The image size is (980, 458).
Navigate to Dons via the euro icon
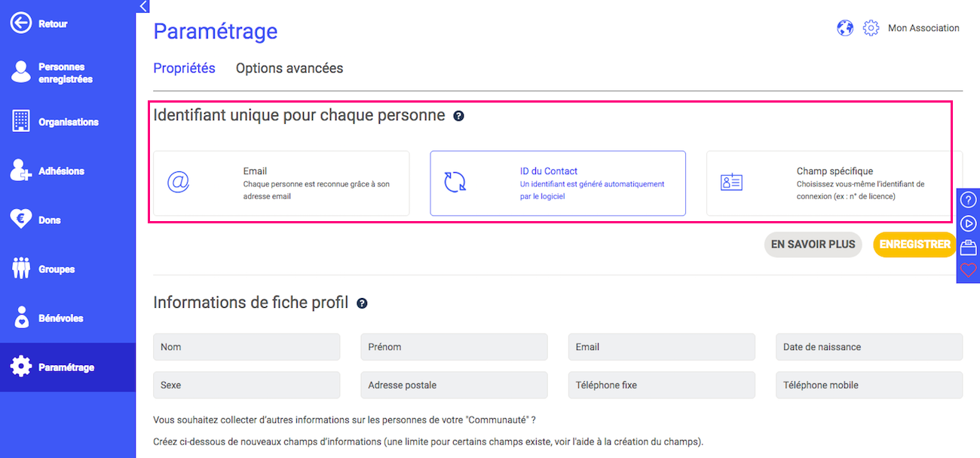point(49,219)
